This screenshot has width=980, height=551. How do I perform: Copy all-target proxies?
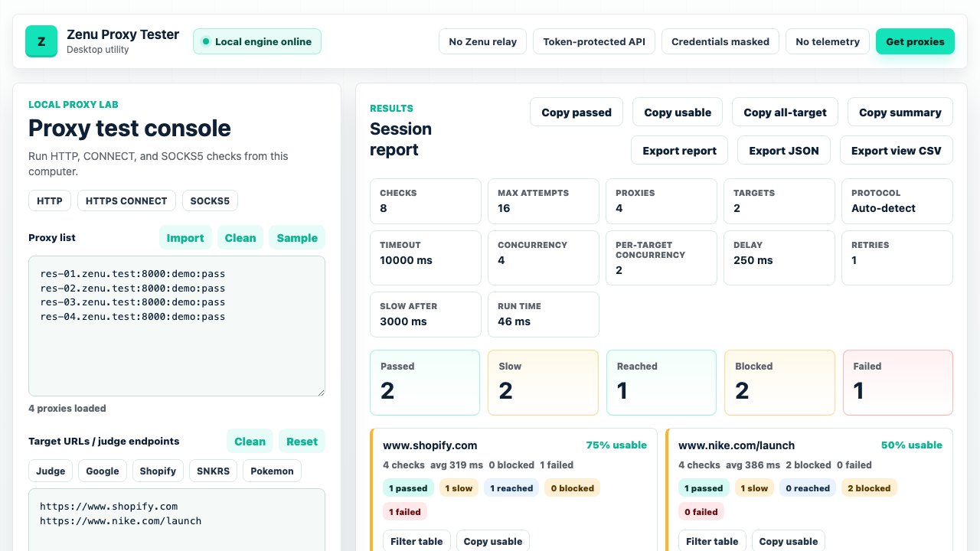[x=785, y=112]
